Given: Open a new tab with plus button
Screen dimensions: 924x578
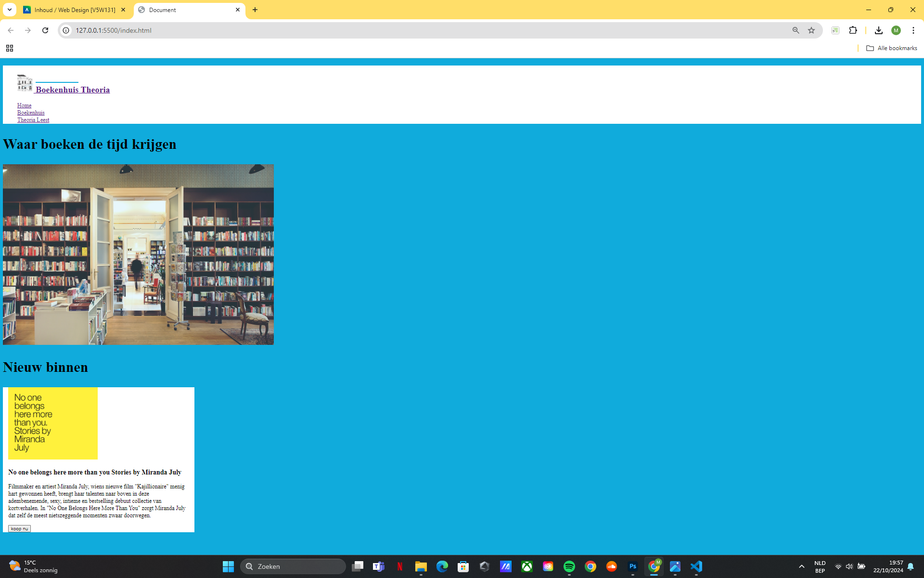Looking at the screenshot, I should (255, 10).
